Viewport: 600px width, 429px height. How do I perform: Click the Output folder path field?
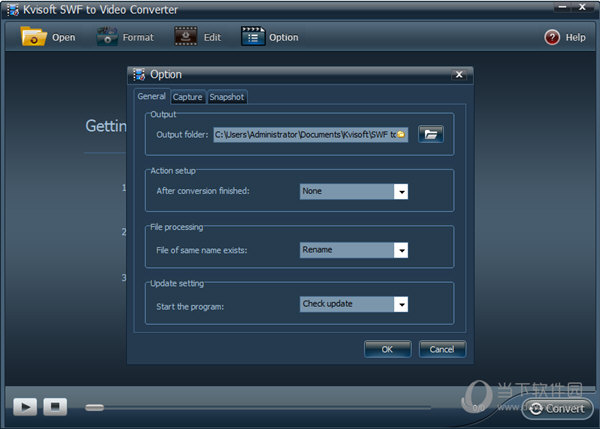coord(310,135)
